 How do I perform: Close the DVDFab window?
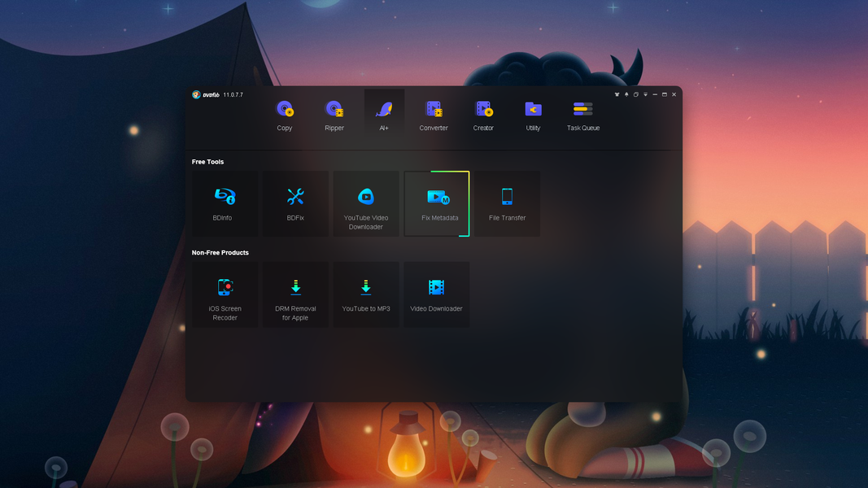[674, 94]
